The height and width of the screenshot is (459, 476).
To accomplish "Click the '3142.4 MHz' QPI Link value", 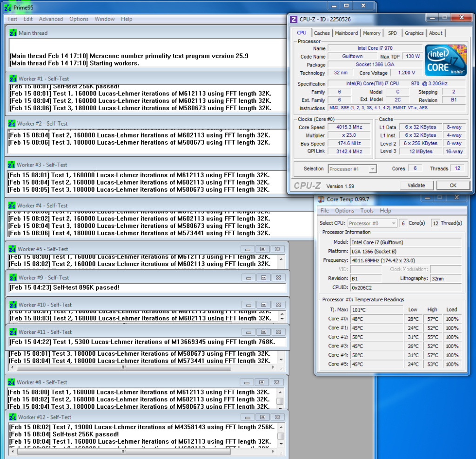I will (349, 152).
